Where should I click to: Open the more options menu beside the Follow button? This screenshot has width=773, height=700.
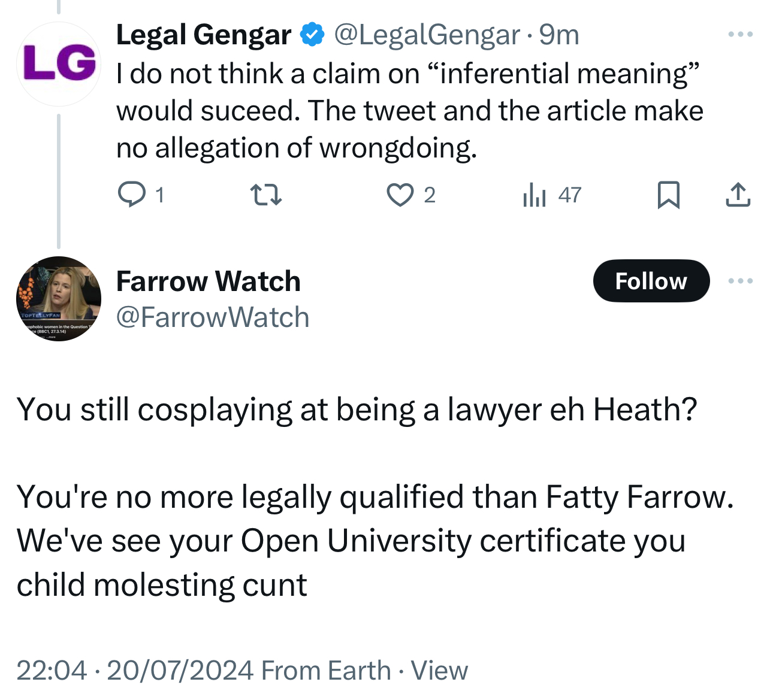(740, 281)
